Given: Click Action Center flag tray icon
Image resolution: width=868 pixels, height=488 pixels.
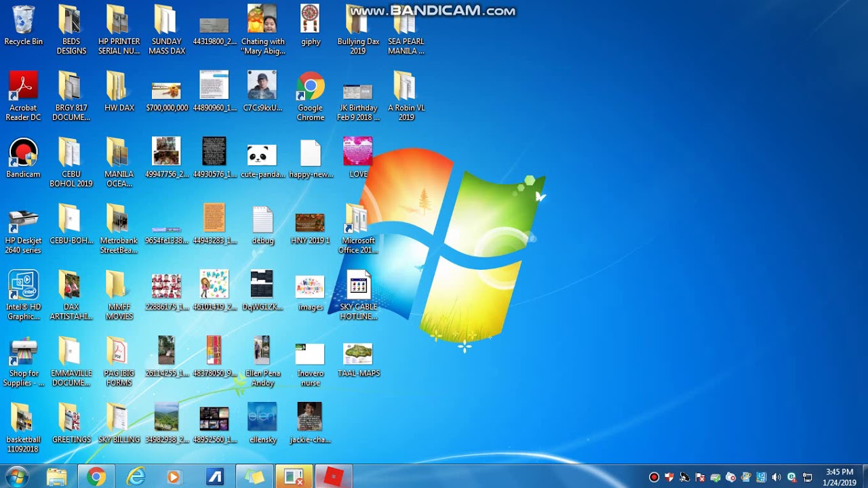Looking at the screenshot, I should click(x=701, y=477).
